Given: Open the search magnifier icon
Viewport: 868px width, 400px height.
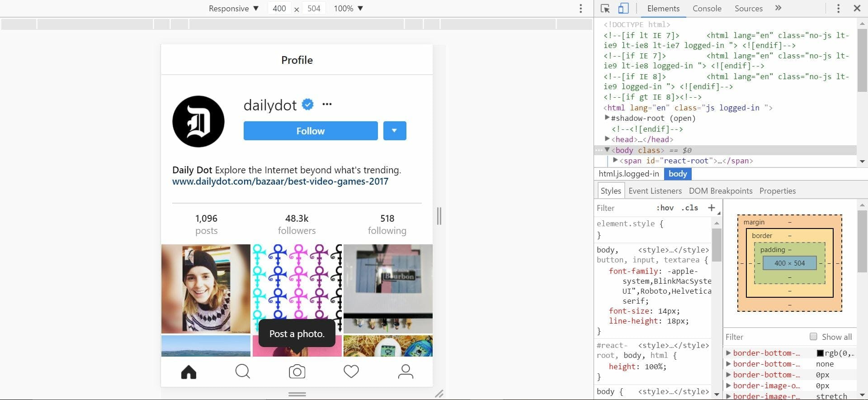Looking at the screenshot, I should (243, 372).
